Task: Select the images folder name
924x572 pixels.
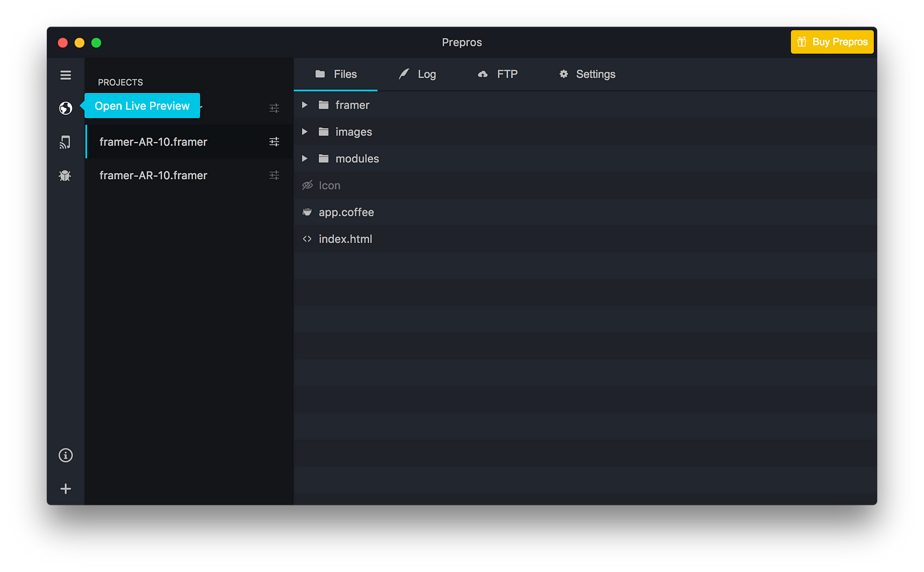Action: (353, 132)
